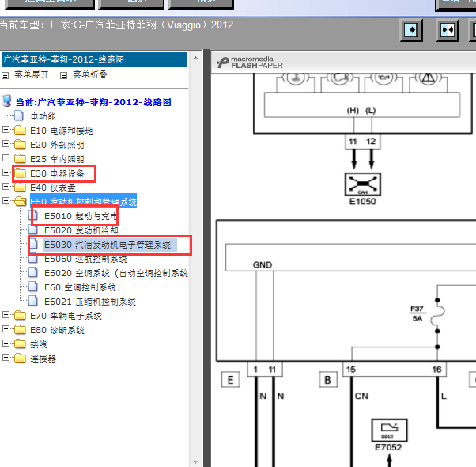Screen dimensions: 476x467
Task: Click the open E50 folder icon
Action: 21,201
